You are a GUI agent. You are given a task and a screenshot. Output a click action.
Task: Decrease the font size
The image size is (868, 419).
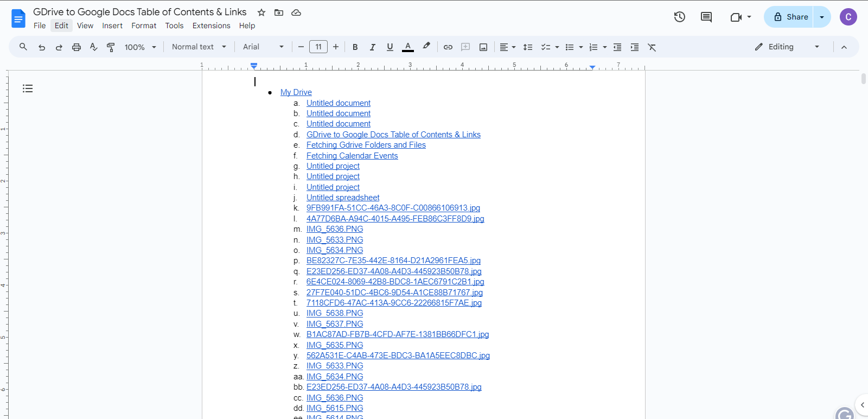point(301,47)
